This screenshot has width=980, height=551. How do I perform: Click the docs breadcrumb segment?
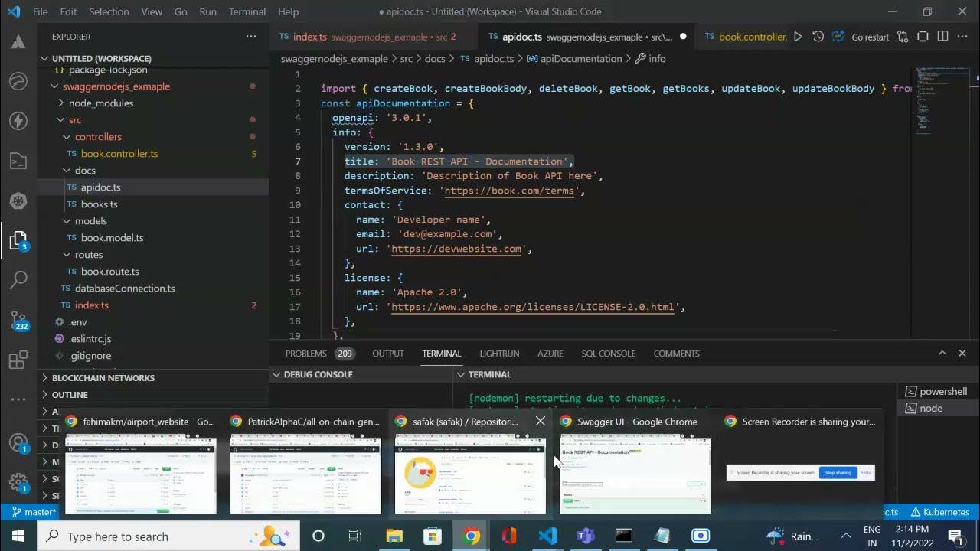(434, 58)
